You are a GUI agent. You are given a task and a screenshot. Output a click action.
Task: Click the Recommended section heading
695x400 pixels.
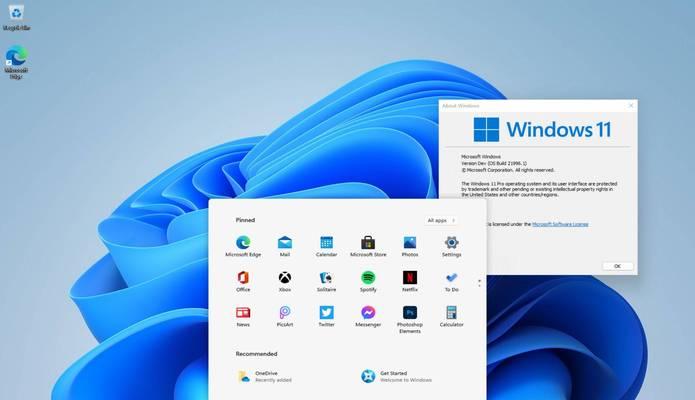point(256,354)
